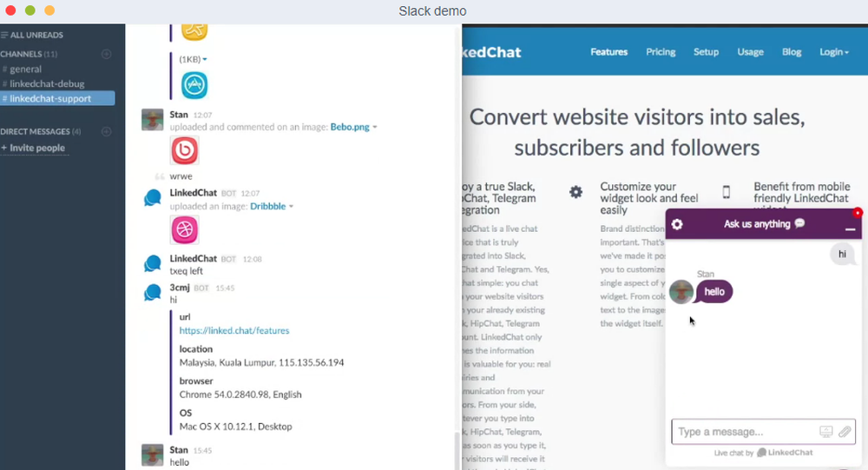Viewport: 868px width, 470px height.
Task: Click the Direct Messages section header
Action: (x=41, y=131)
